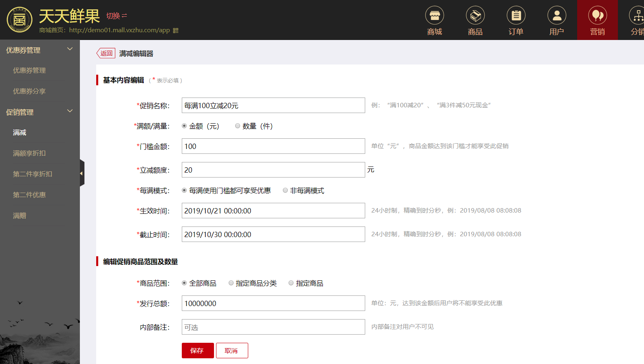Focus the 内部备注 optional field
Screen dimensions: 644x364
273,327
